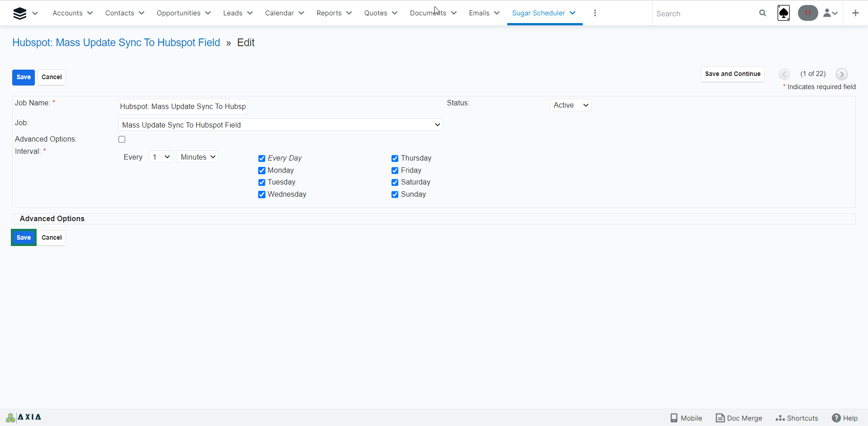Open the Emails module tab
Screen dimensions: 868x426
point(479,13)
